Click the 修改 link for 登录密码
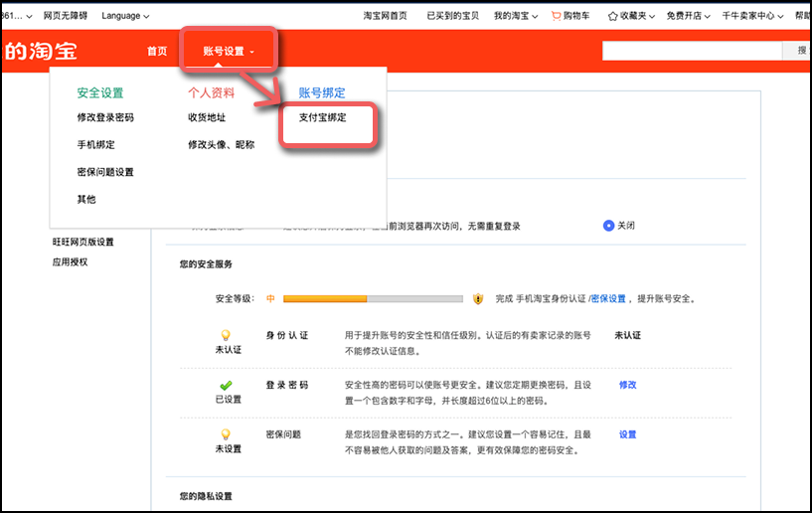 627,385
